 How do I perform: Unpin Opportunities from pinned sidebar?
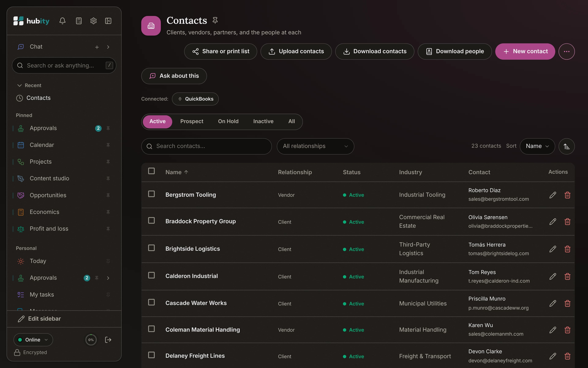108,195
